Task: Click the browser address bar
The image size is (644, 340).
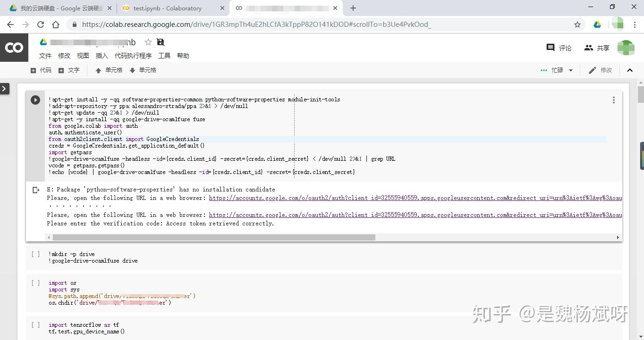Action: click(283, 24)
